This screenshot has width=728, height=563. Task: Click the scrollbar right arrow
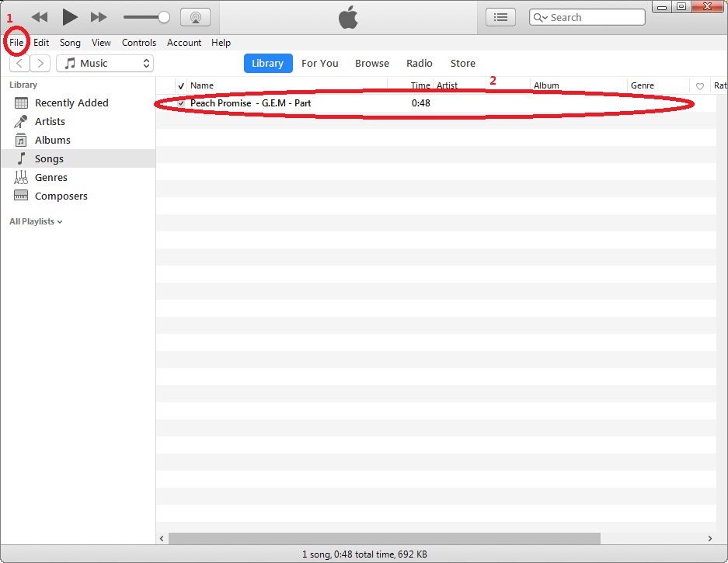coord(710,538)
